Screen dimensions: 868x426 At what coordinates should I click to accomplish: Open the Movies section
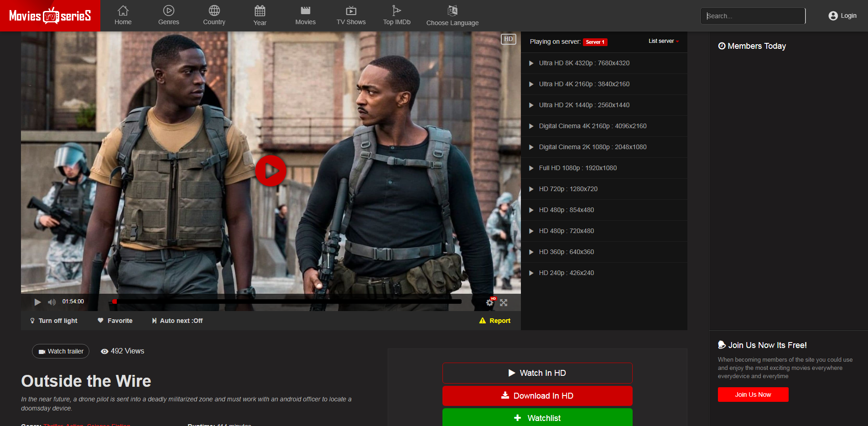306,16
